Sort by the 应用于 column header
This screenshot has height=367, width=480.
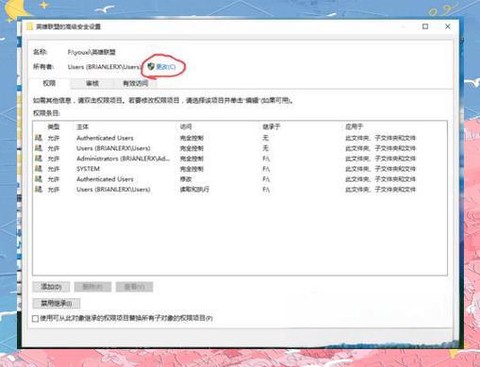[354, 127]
